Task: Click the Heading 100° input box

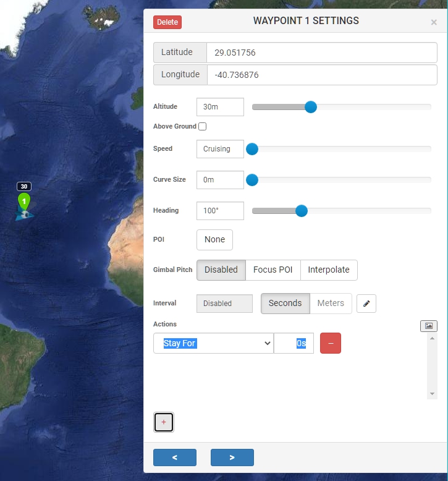Action: 220,211
